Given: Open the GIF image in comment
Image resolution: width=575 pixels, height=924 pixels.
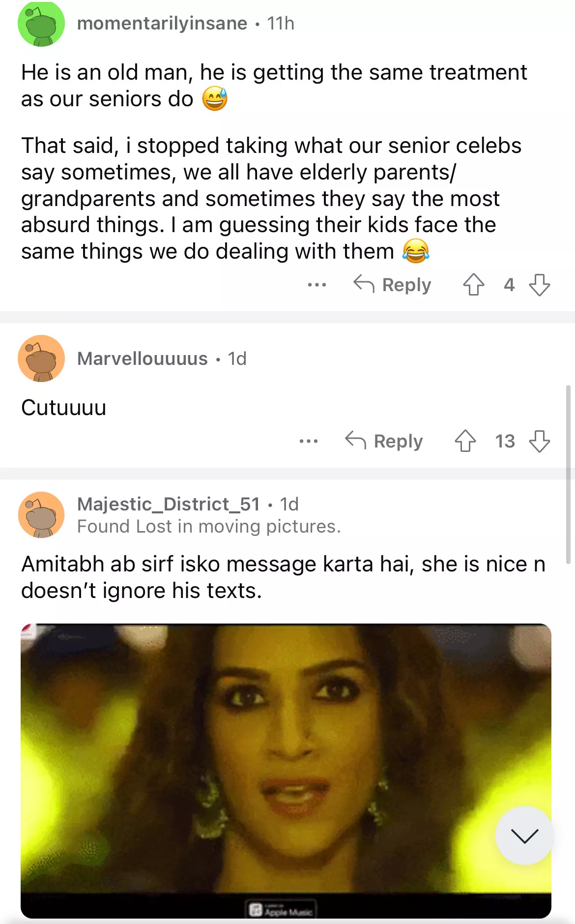Looking at the screenshot, I should 285,757.
